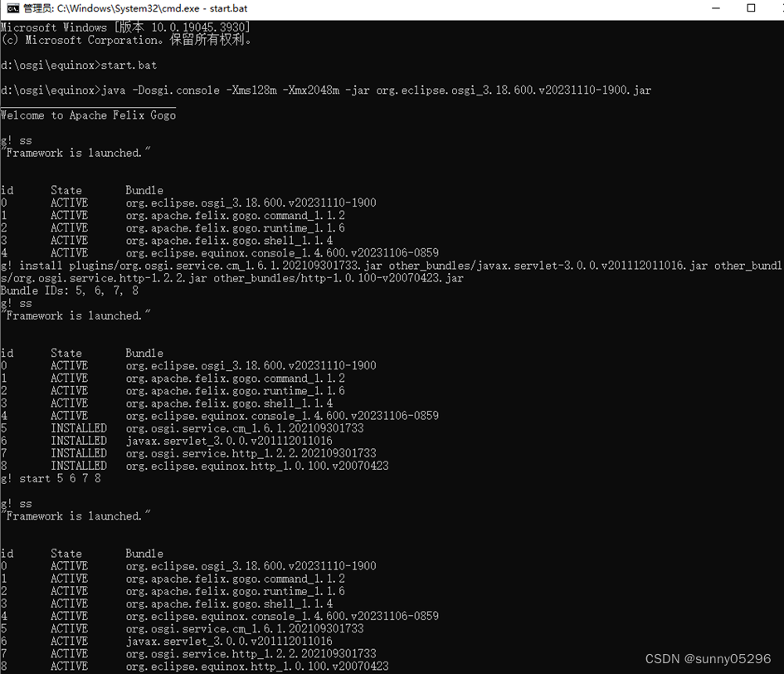Screen dimensions: 784x674
Task: Click the 'Welcome to Apache Felix Gogo' line
Action: [87, 115]
